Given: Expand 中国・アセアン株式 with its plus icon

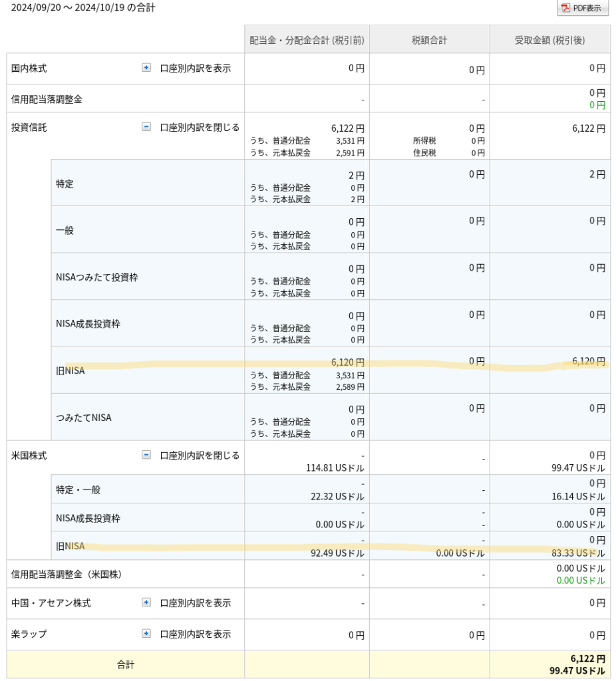Looking at the screenshot, I should (146, 603).
